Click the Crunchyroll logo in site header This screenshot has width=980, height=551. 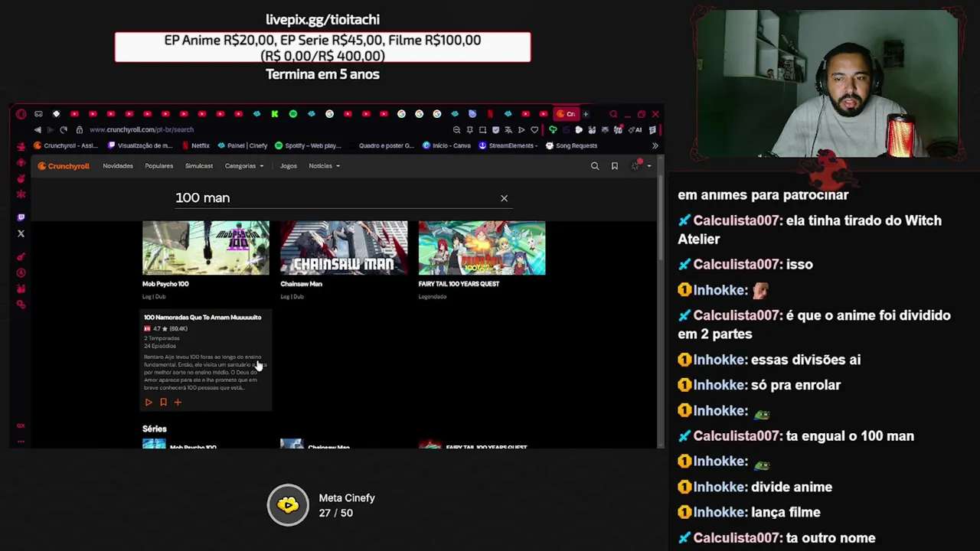64,166
